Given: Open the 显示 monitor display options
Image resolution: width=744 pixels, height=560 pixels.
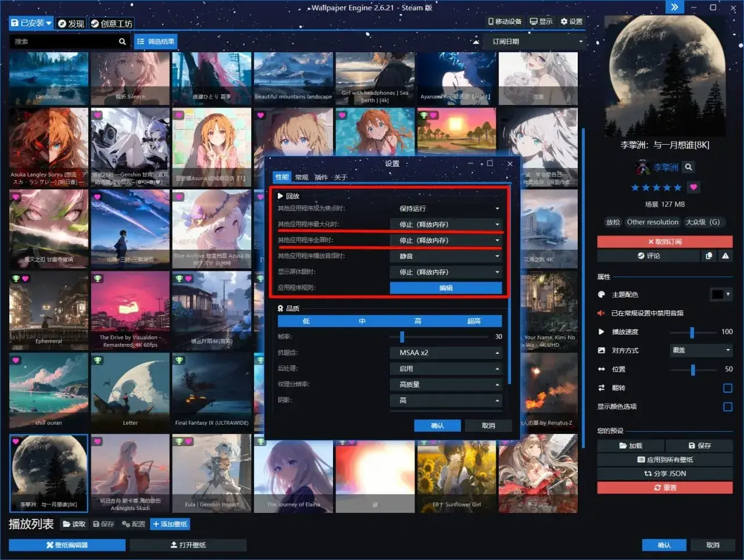Looking at the screenshot, I should (541, 21).
